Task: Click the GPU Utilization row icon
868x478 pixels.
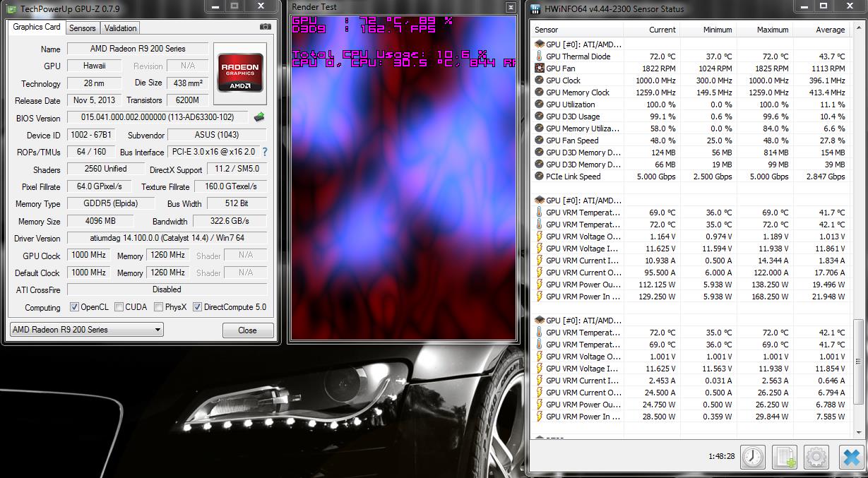Action: click(x=540, y=104)
